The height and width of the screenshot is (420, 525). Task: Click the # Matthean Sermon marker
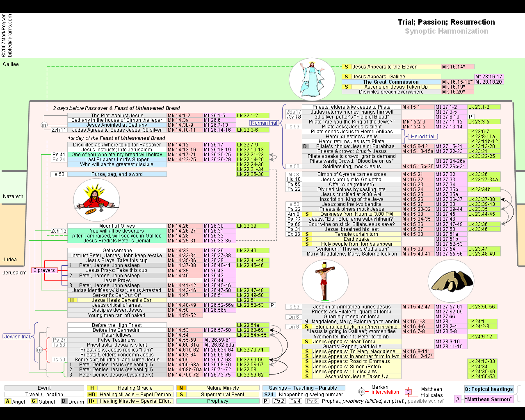tap(457, 399)
